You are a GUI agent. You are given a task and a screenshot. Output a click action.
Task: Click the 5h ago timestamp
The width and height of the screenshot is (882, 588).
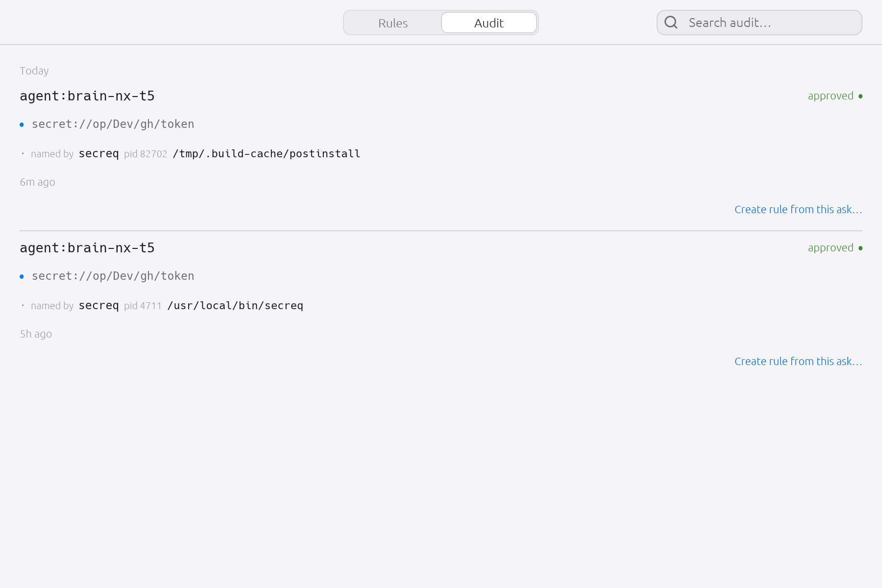36,334
